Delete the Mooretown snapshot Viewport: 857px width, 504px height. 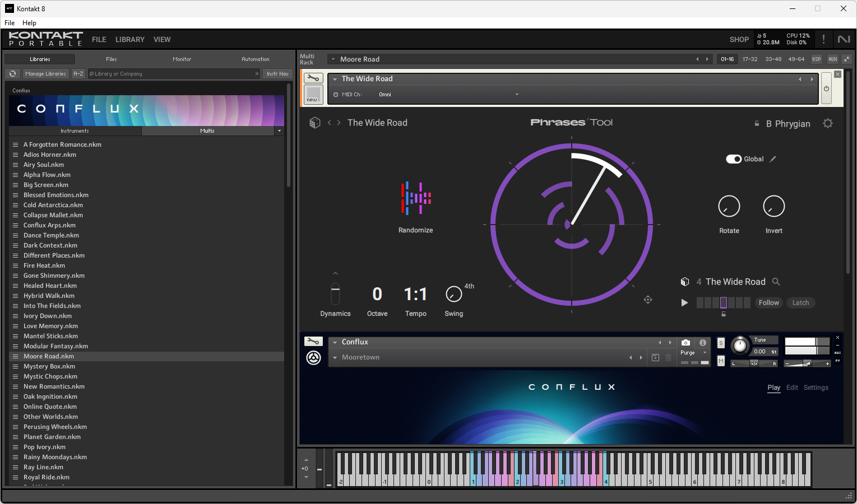pos(669,357)
